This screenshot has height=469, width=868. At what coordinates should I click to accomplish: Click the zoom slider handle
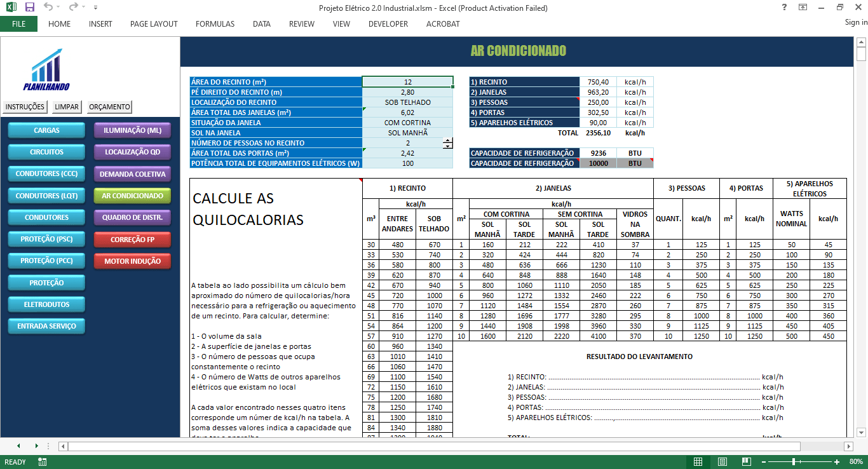794,462
